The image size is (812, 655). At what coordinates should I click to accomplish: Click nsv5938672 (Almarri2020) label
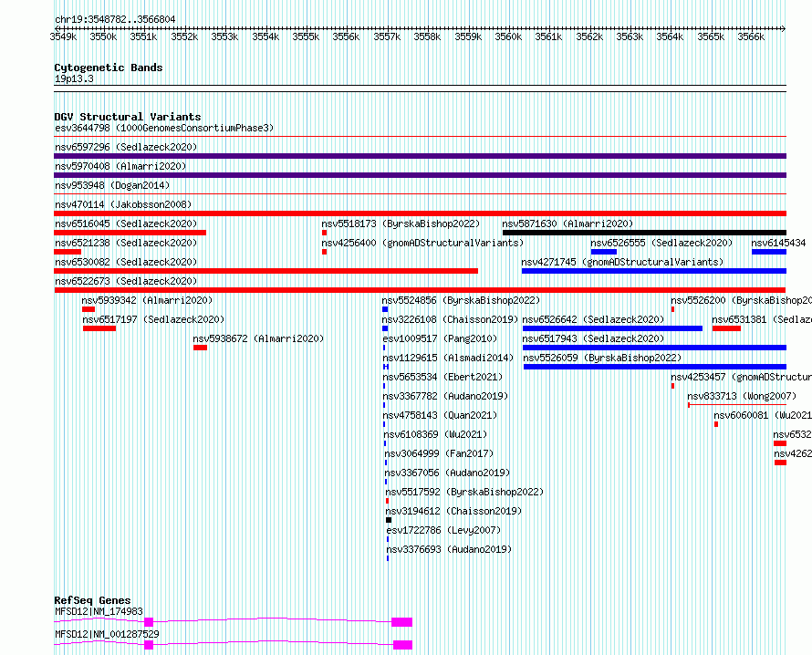pyautogui.click(x=258, y=338)
